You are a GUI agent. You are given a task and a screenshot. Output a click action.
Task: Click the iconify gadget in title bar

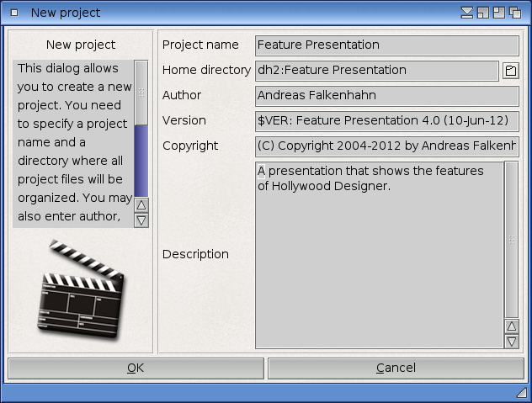(x=468, y=13)
